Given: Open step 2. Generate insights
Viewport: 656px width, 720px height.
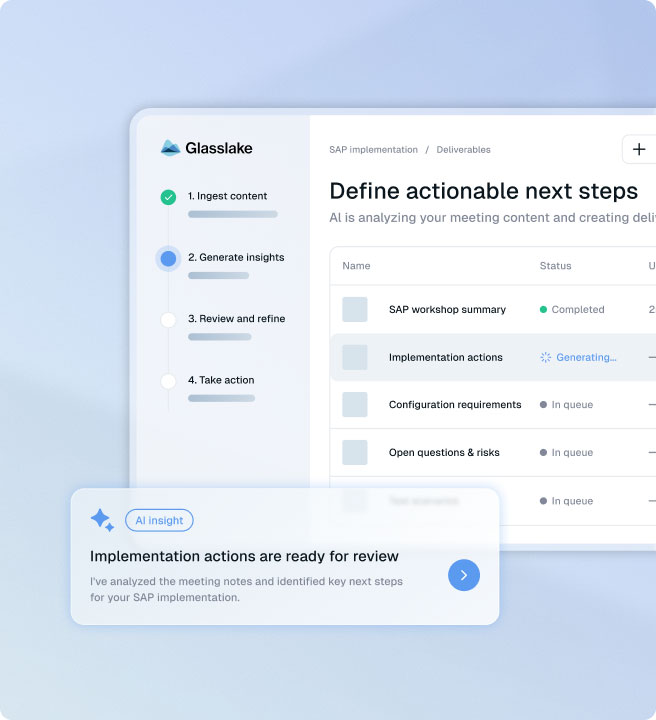Looking at the screenshot, I should pos(236,257).
